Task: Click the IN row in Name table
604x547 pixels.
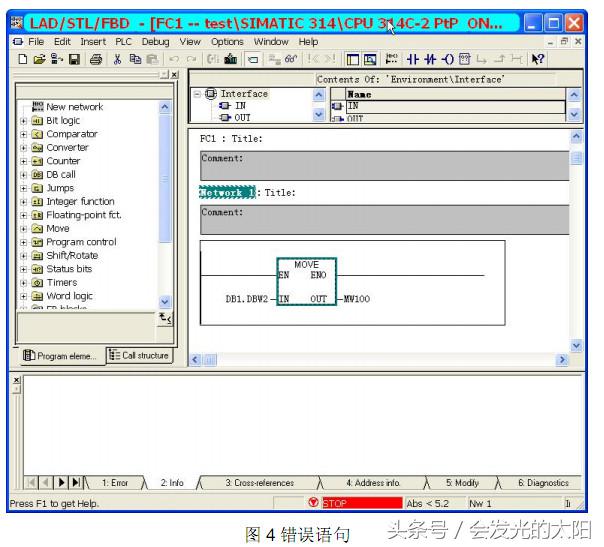Action: (456, 106)
